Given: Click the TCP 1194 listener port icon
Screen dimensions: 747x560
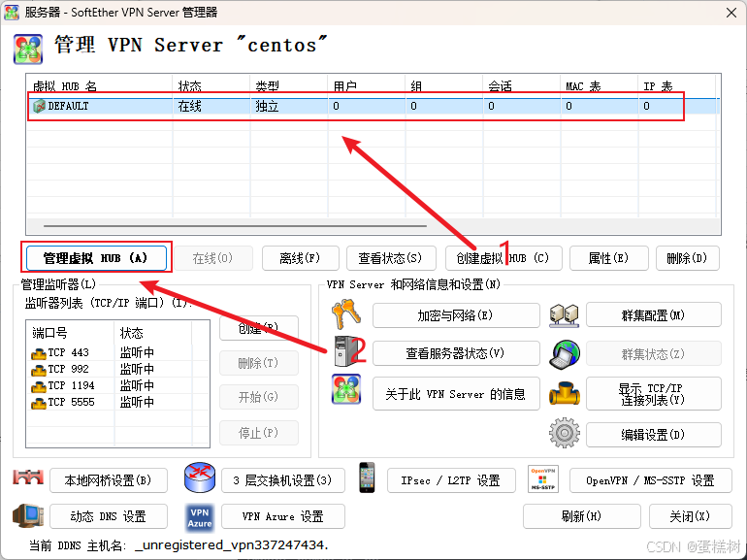Looking at the screenshot, I should [x=38, y=386].
